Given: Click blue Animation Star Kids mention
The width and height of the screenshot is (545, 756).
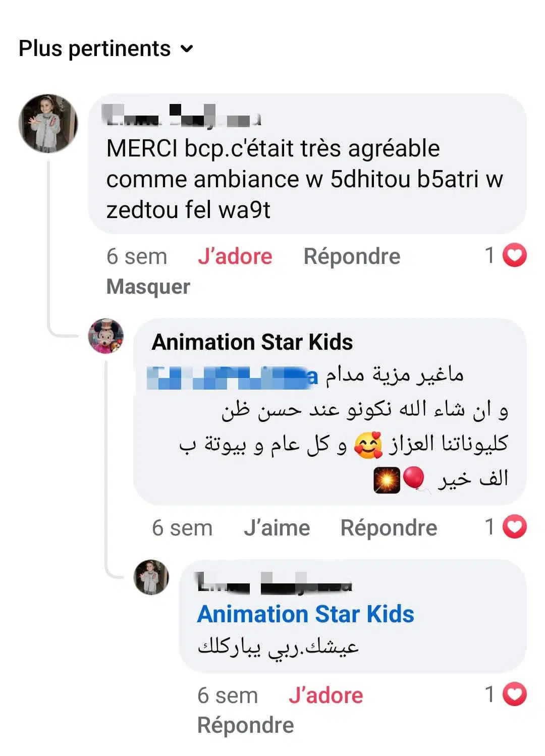Looking at the screenshot, I should tap(305, 614).
